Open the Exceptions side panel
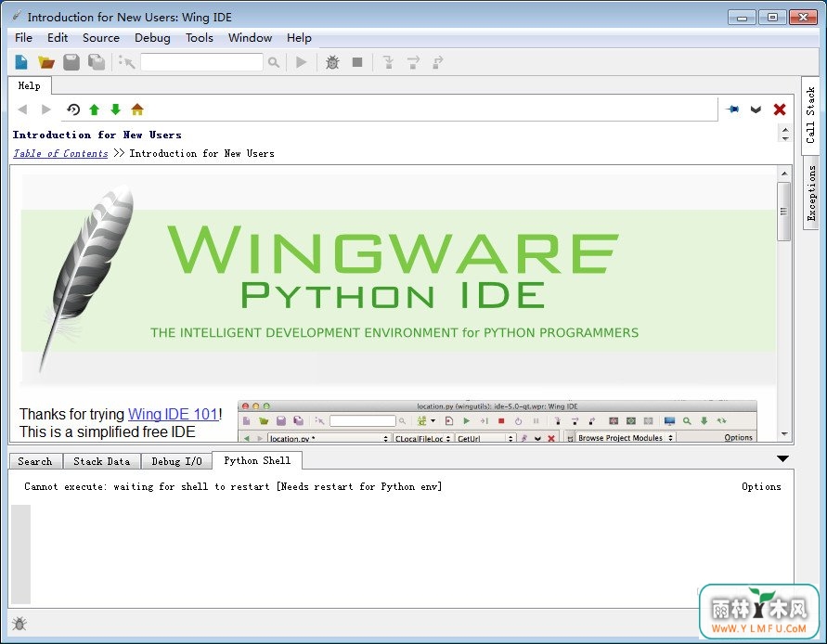Viewport: 827px width, 644px height. tap(810, 193)
